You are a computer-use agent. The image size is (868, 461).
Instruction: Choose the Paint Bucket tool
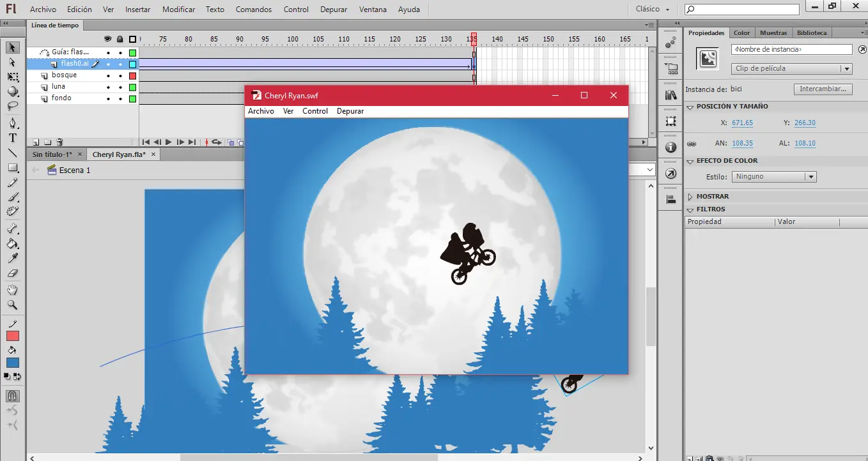(13, 243)
